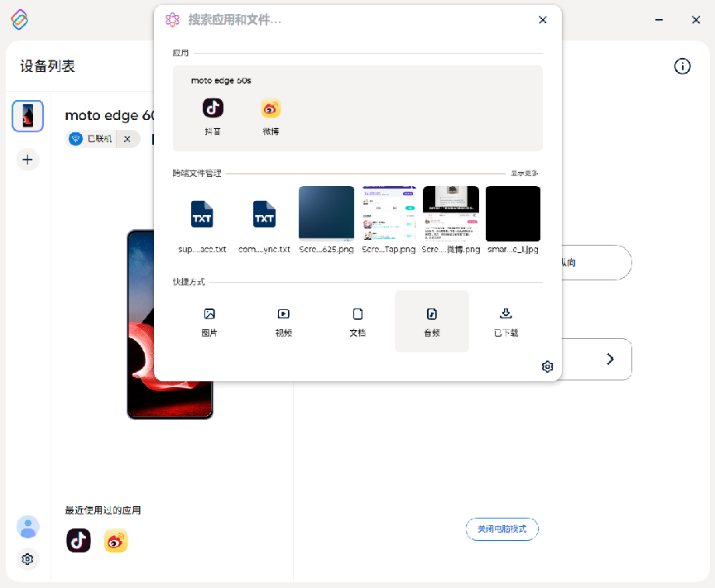Open the 抖音 app in search panel

(x=213, y=117)
